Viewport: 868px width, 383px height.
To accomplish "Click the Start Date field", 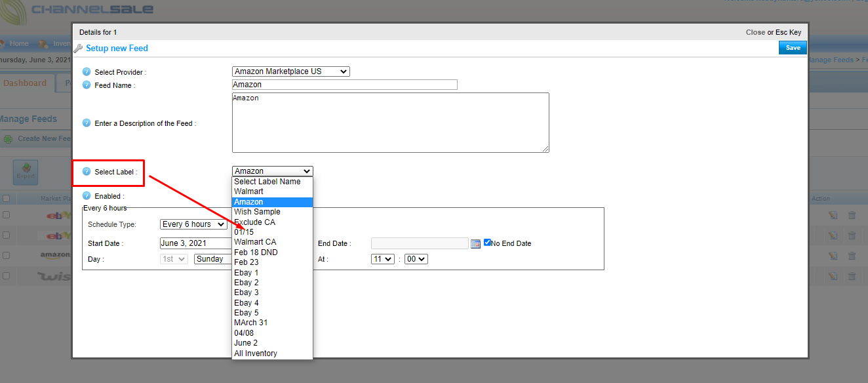I will click(x=196, y=243).
